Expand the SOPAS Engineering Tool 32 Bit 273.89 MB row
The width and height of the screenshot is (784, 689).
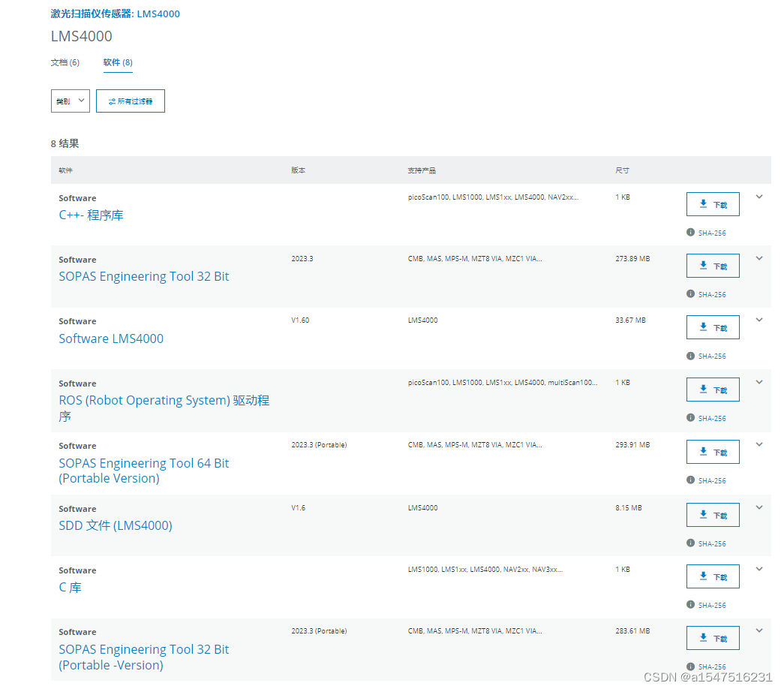coord(759,259)
